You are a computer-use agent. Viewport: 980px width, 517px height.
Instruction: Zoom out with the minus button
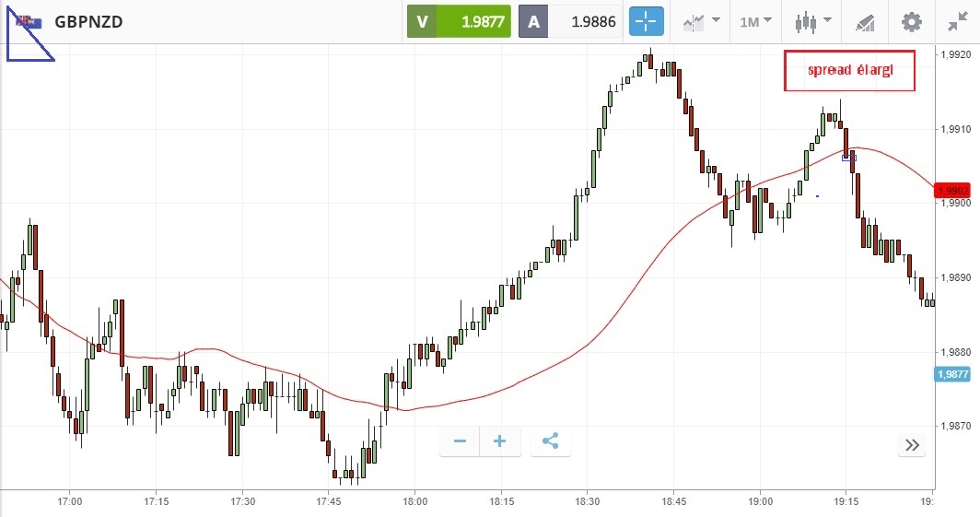[460, 441]
